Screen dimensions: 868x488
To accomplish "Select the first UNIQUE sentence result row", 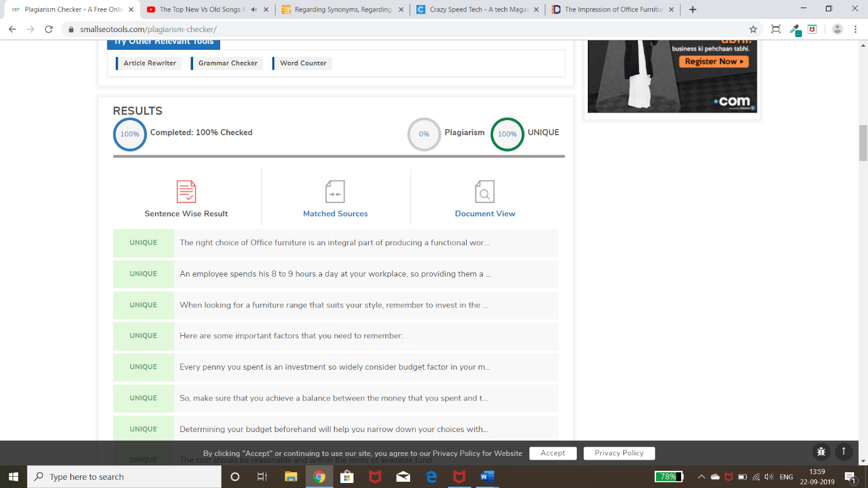I will pyautogui.click(x=335, y=243).
